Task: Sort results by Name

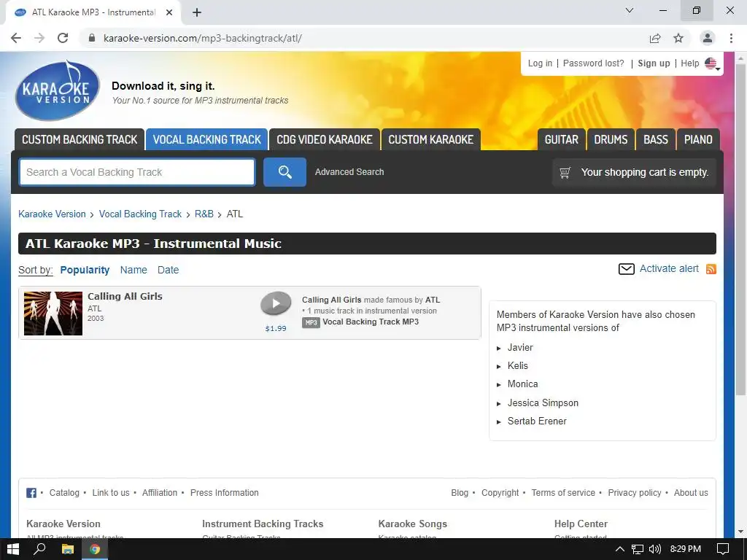Action: coord(133,270)
